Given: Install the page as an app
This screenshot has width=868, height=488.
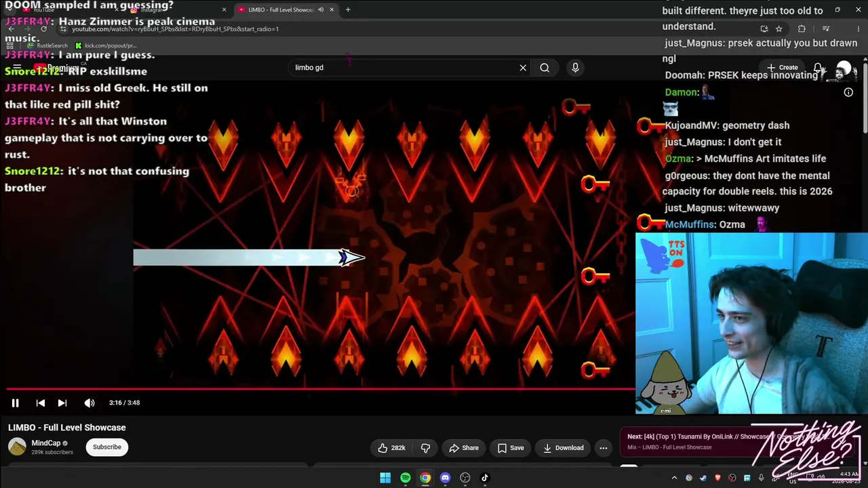Looking at the screenshot, I should [x=764, y=29].
